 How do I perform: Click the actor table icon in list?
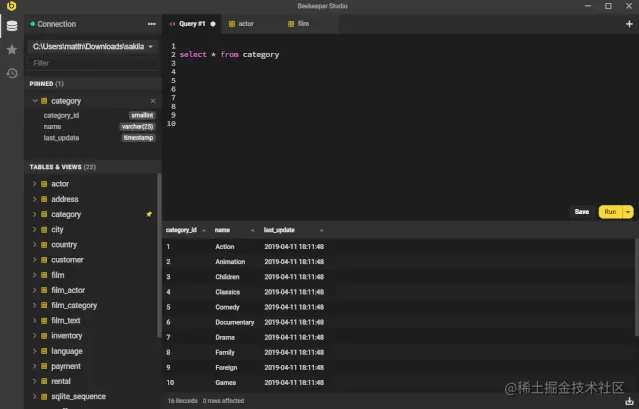click(x=44, y=184)
